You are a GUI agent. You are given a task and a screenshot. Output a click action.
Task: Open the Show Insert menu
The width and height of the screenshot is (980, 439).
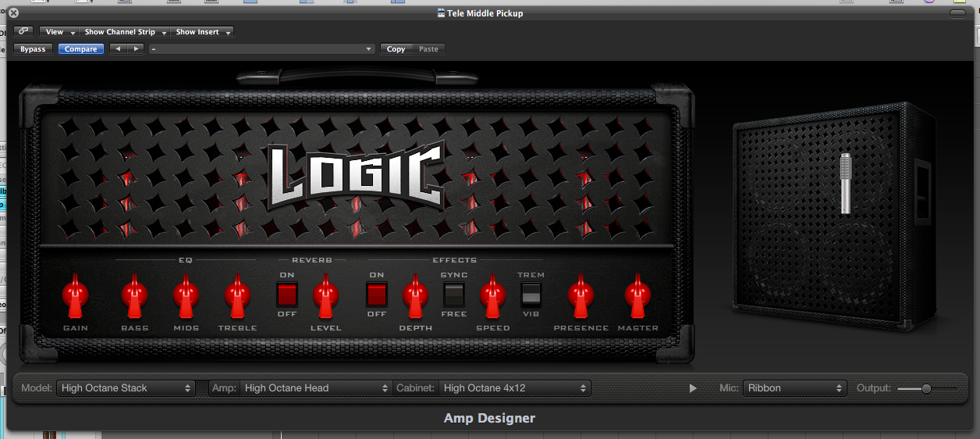pos(202,32)
